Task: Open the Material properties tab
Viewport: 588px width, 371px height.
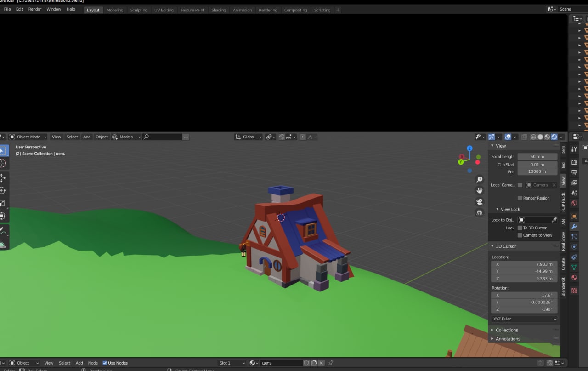Action: point(574,278)
